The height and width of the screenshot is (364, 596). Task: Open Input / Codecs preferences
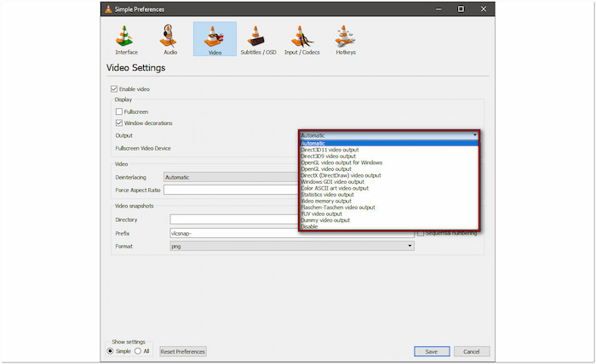tap(301, 39)
